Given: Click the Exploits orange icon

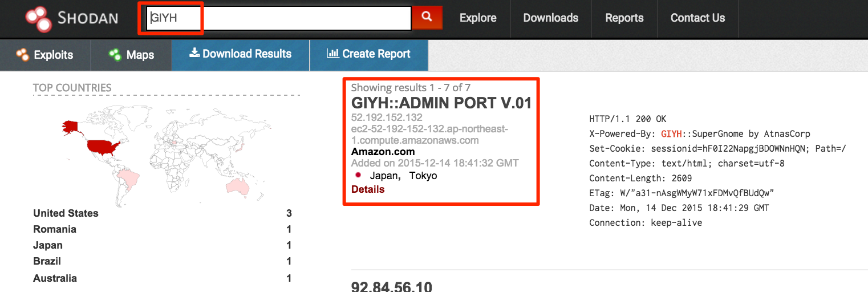Looking at the screenshot, I should pos(22,55).
